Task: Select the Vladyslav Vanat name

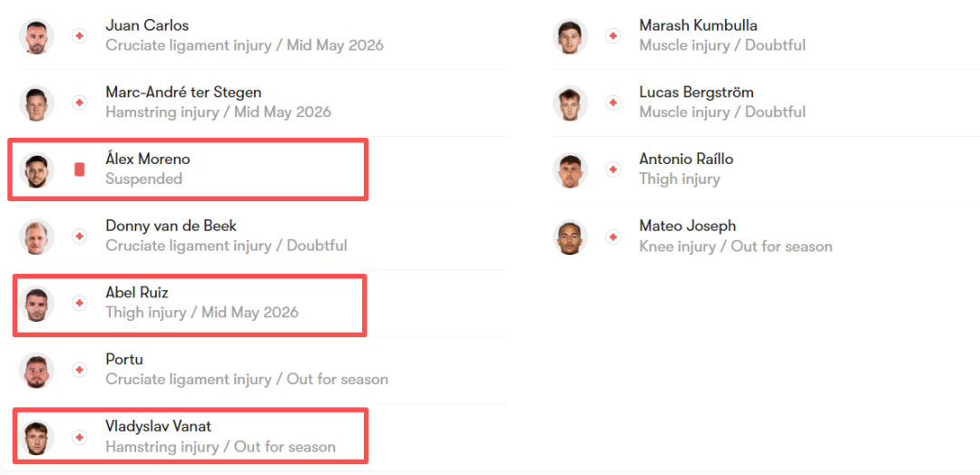Action: (158, 426)
